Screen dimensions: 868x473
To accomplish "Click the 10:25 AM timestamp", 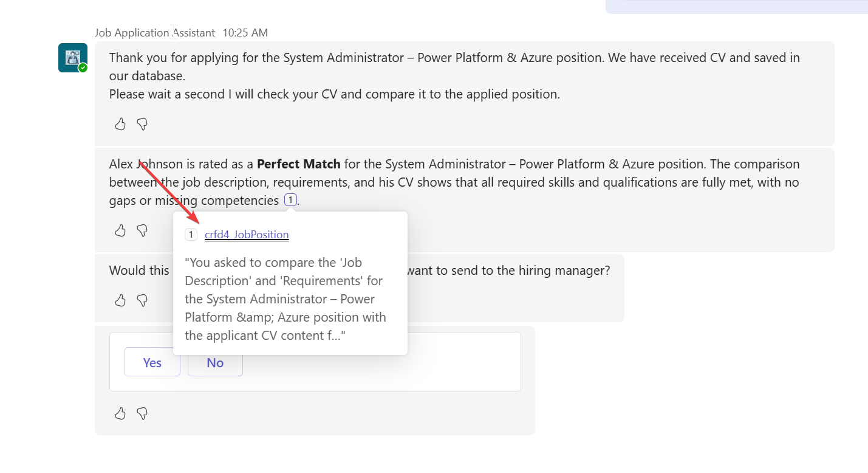I will pyautogui.click(x=245, y=33).
